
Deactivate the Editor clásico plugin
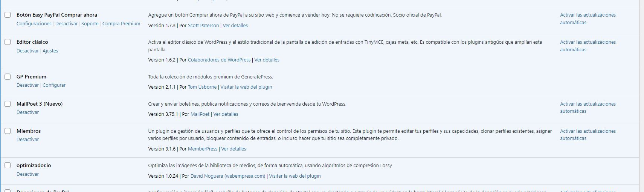click(x=27, y=51)
